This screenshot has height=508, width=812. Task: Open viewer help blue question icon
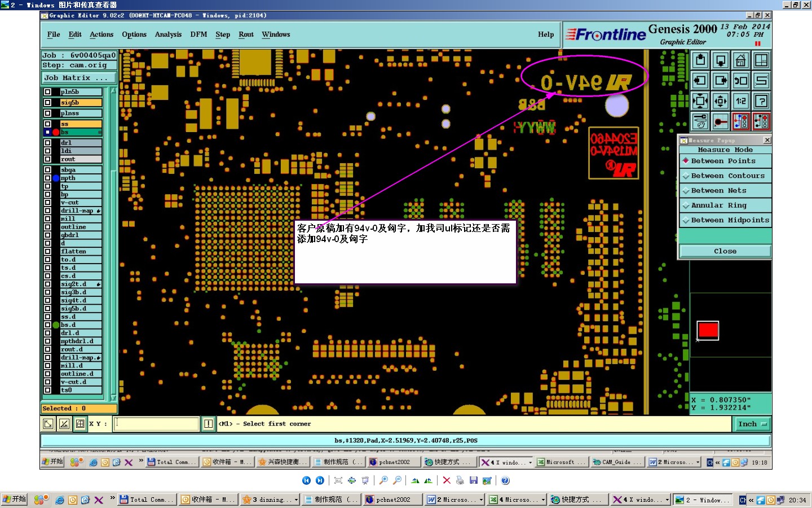[505, 480]
